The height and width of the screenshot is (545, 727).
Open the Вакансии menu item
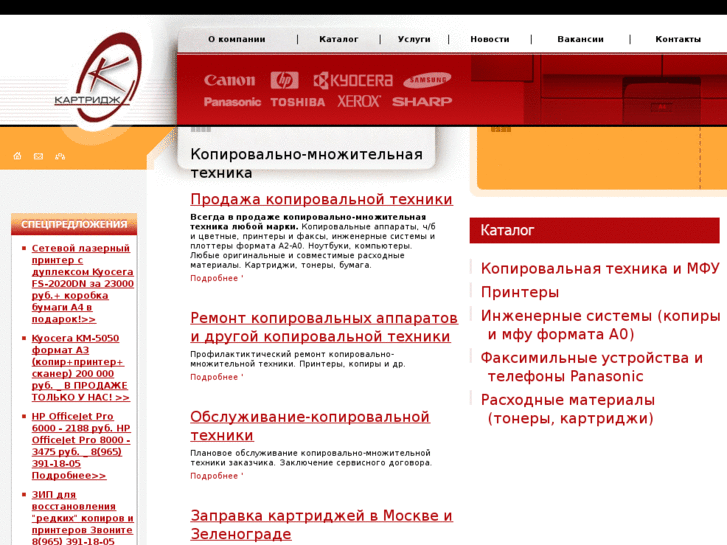(x=580, y=39)
